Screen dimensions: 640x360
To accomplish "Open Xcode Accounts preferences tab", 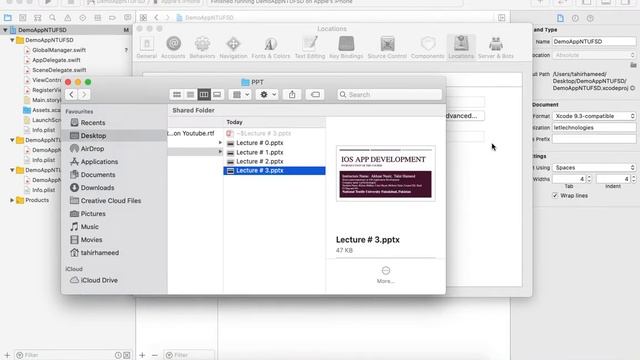I will point(173,48).
